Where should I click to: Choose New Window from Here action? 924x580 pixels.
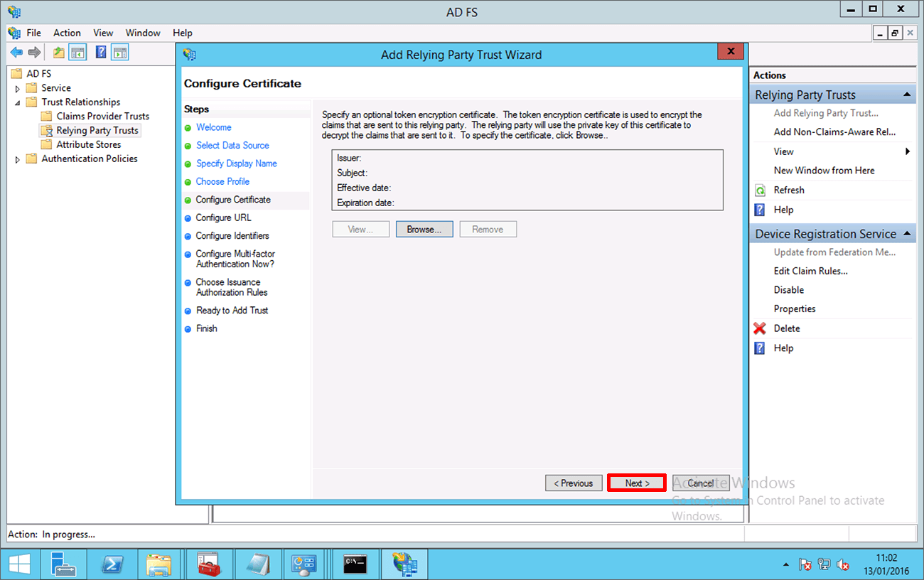point(824,171)
